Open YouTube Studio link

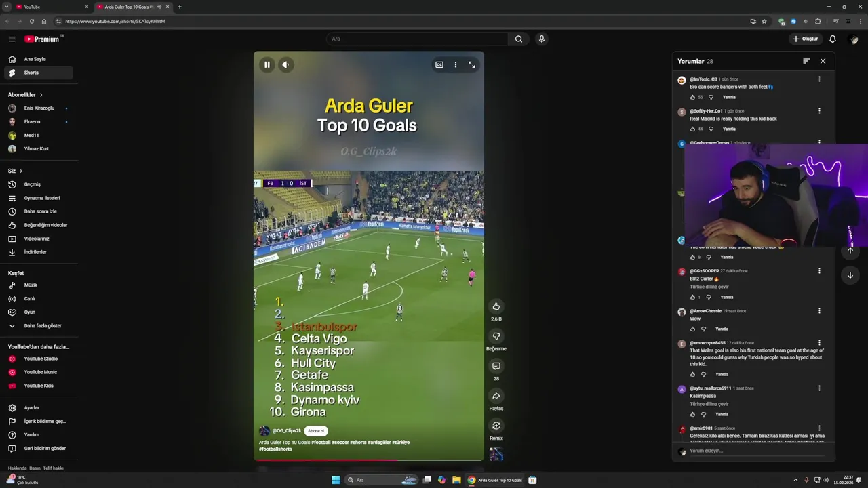tap(39, 359)
